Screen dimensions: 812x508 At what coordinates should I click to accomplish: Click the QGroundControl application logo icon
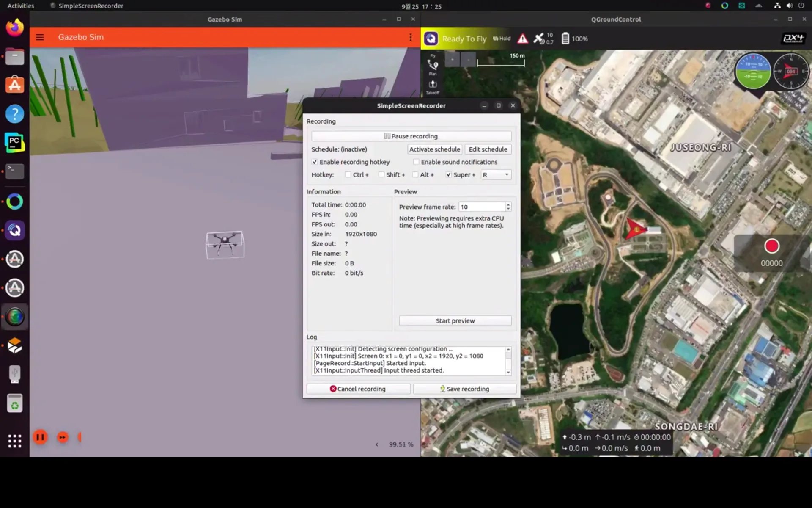(x=431, y=39)
